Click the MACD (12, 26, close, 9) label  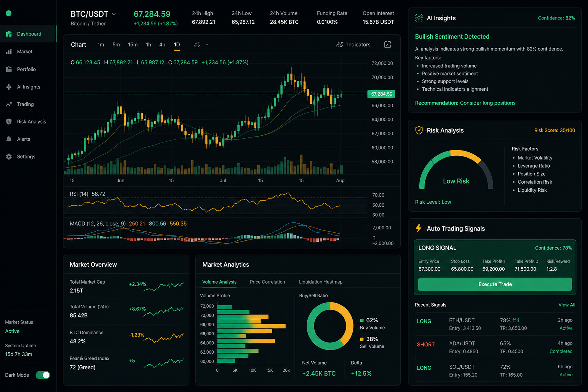[x=98, y=224]
